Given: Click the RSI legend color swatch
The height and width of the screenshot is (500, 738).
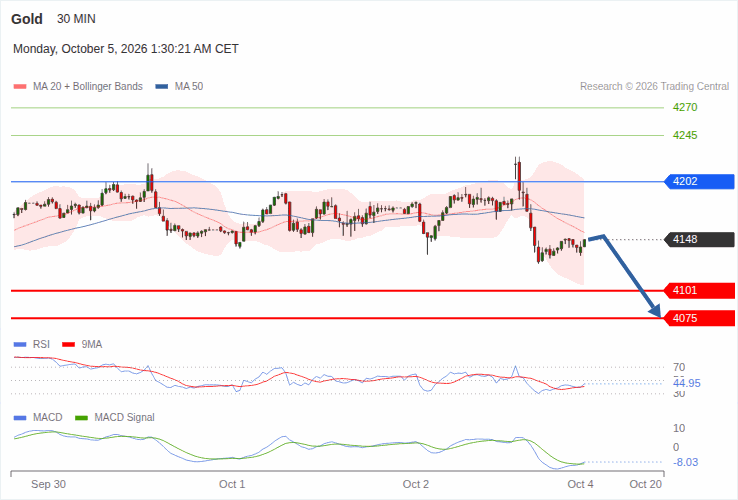Looking at the screenshot, I should pyautogui.click(x=20, y=345).
